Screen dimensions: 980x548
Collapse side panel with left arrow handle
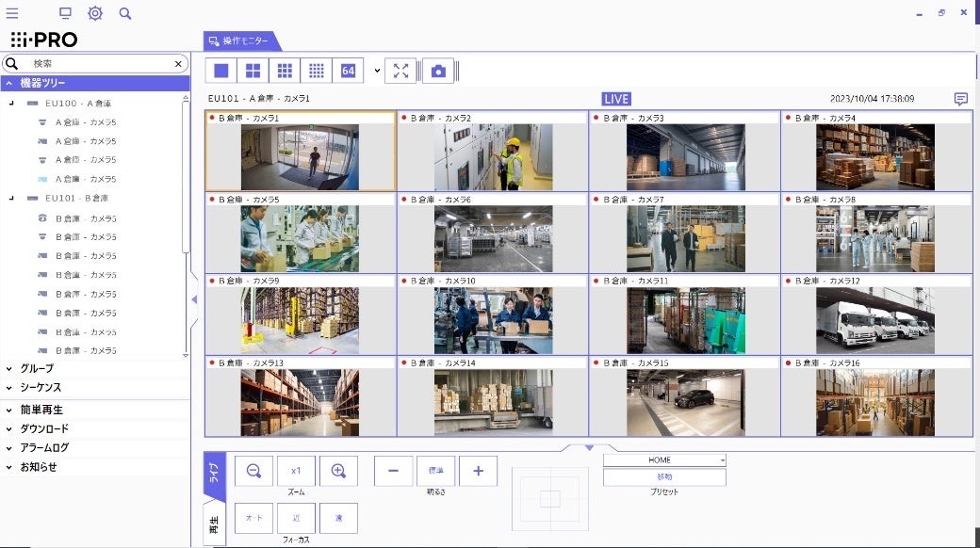coord(194,300)
